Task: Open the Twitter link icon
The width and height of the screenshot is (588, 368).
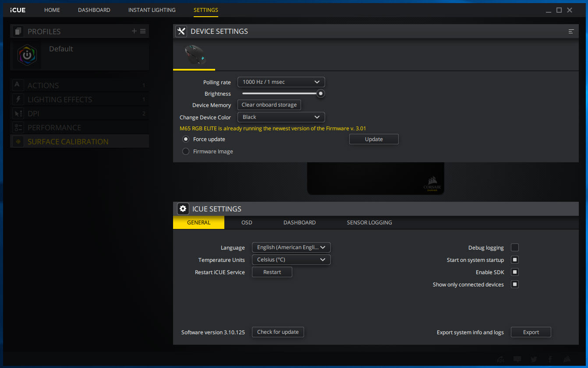Action: (x=534, y=359)
